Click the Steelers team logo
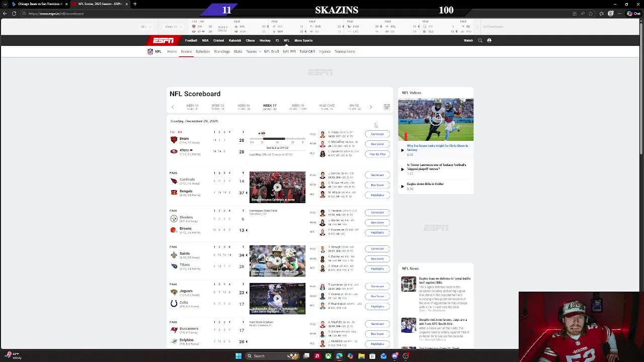 [174, 218]
